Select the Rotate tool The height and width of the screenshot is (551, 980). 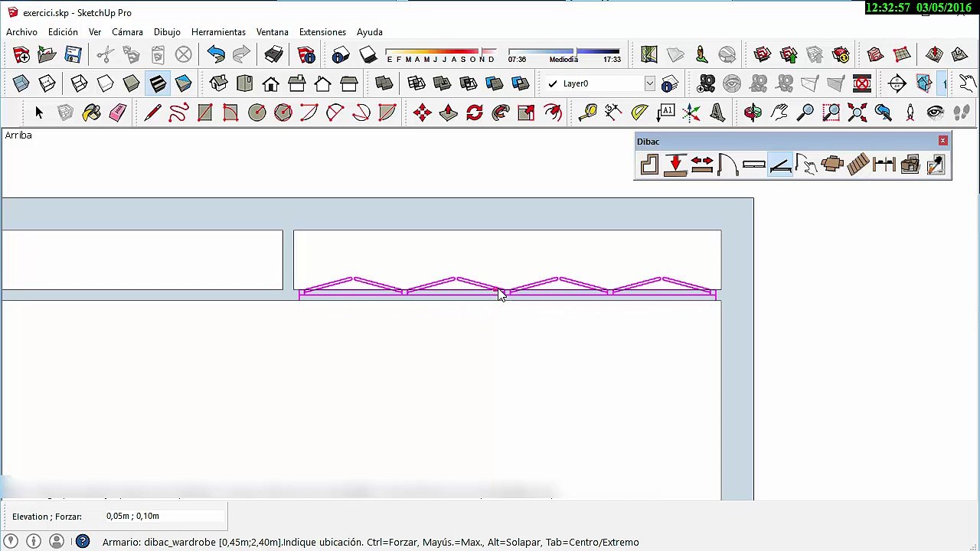click(x=474, y=113)
